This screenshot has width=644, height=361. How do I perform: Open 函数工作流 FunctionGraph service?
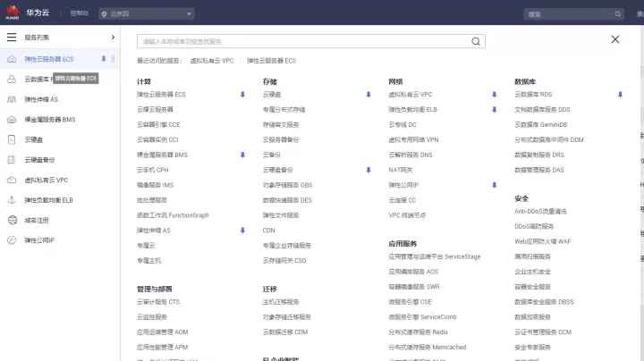pos(173,215)
